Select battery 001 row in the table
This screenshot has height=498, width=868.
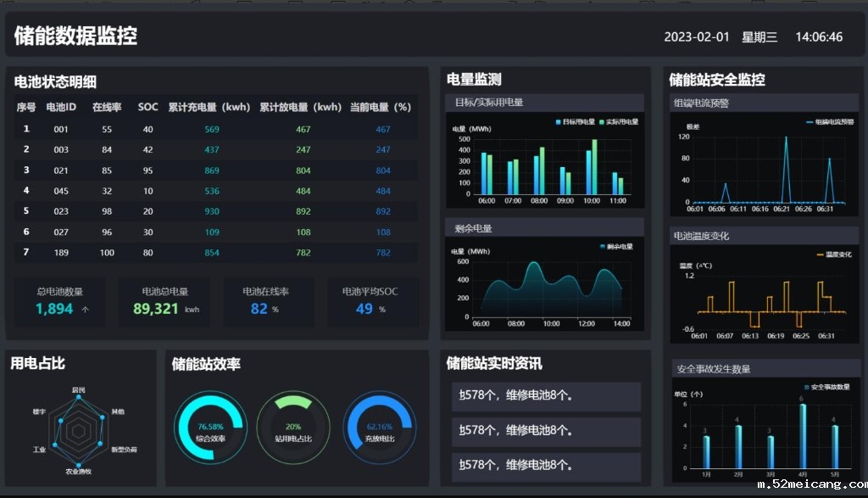pos(212,129)
